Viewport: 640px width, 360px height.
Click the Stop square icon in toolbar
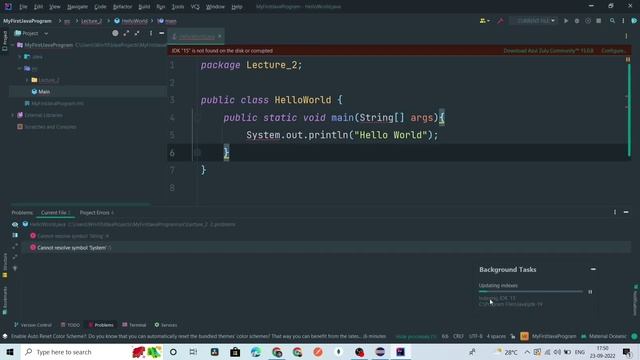pyautogui.click(x=599, y=21)
